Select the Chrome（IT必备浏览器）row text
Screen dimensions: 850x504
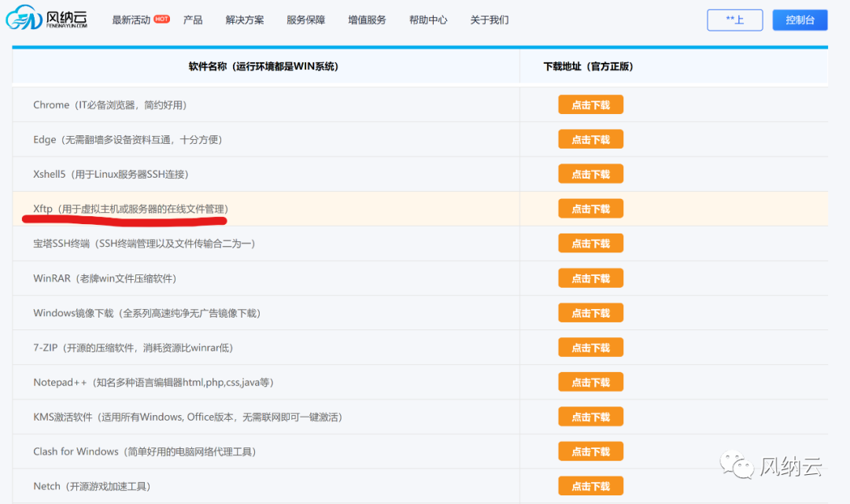click(x=110, y=105)
